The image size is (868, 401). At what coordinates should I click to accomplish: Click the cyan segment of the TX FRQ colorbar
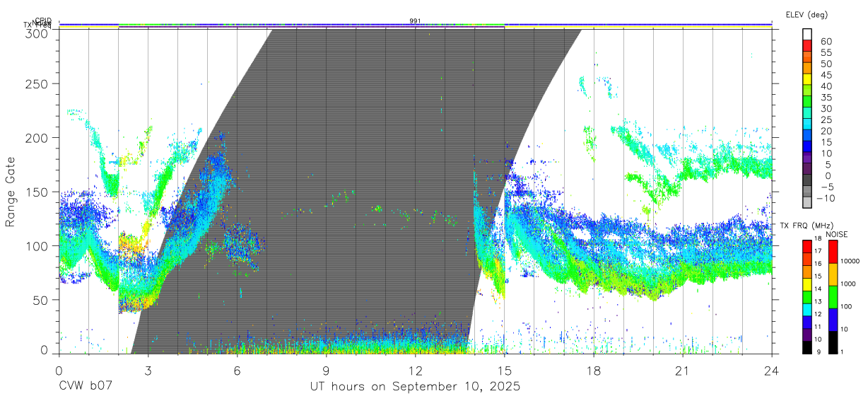click(807, 309)
